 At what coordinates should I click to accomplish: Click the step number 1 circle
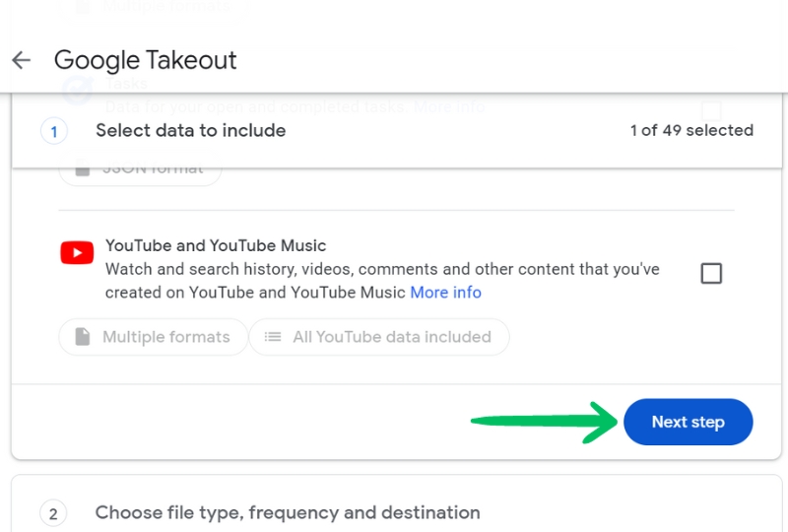(x=54, y=132)
